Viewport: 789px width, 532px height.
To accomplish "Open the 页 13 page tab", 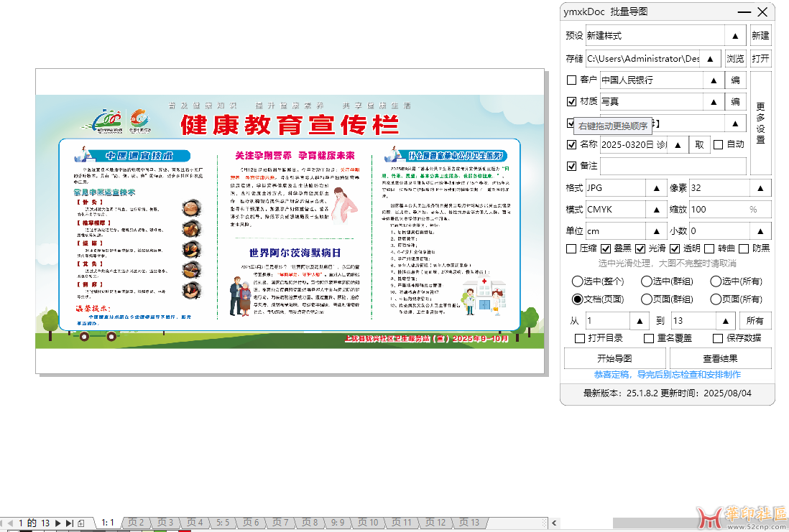I will 469,523.
